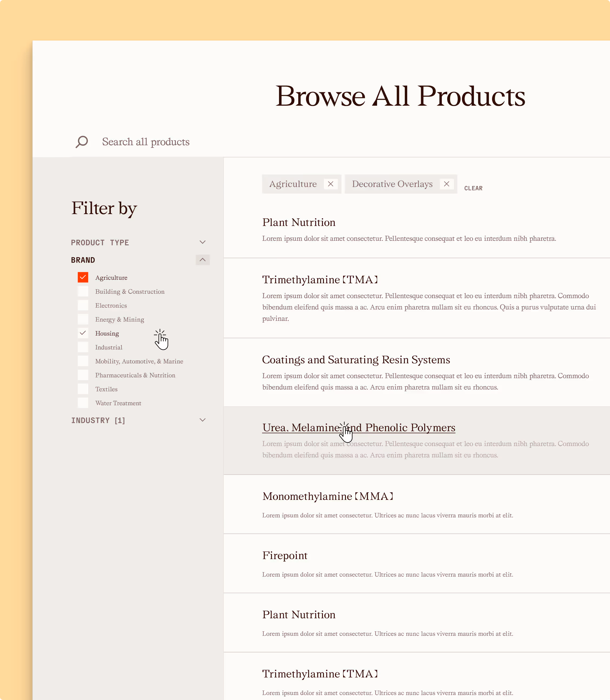Remove the Decorative Overlays filter tag
This screenshot has width=610, height=700.
point(446,184)
